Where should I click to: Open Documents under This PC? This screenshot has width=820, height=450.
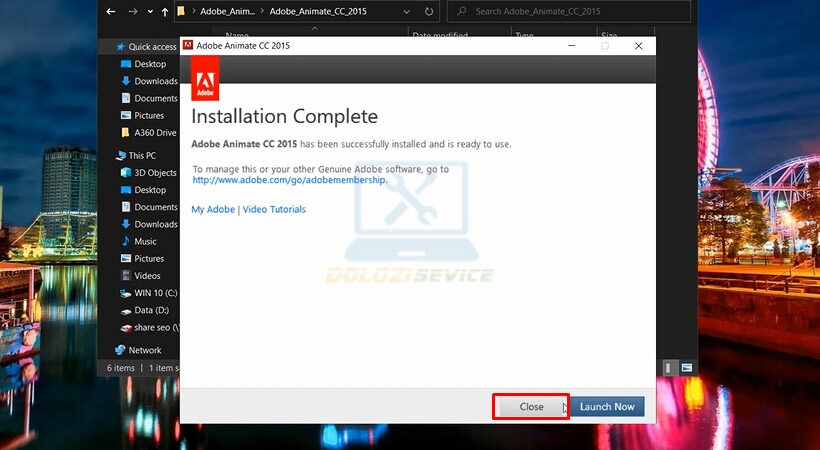(x=149, y=207)
